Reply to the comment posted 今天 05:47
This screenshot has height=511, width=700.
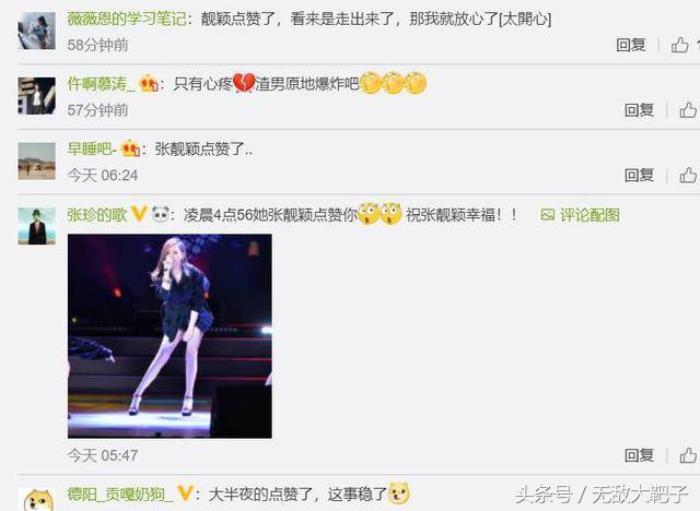pos(639,455)
